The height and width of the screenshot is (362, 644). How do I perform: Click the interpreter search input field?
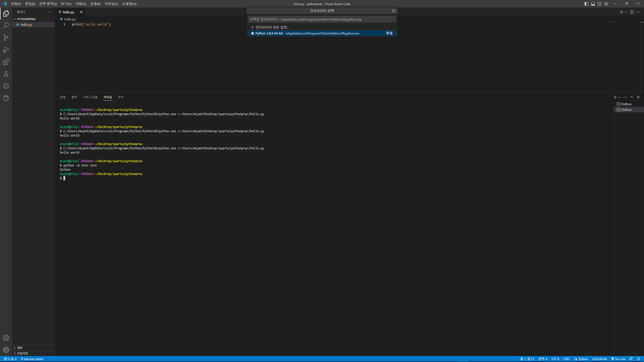pos(322,19)
